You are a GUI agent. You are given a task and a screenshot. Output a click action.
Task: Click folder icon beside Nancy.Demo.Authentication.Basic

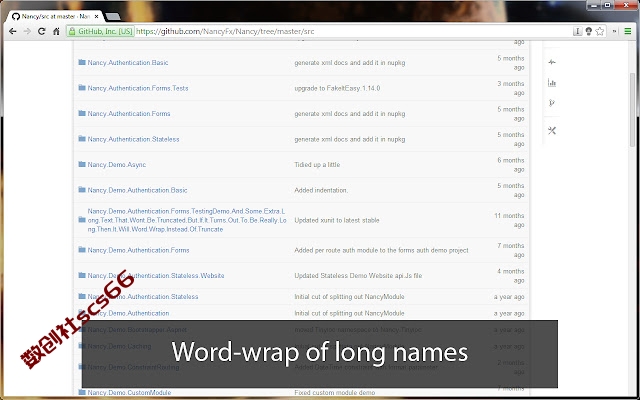[x=82, y=190]
